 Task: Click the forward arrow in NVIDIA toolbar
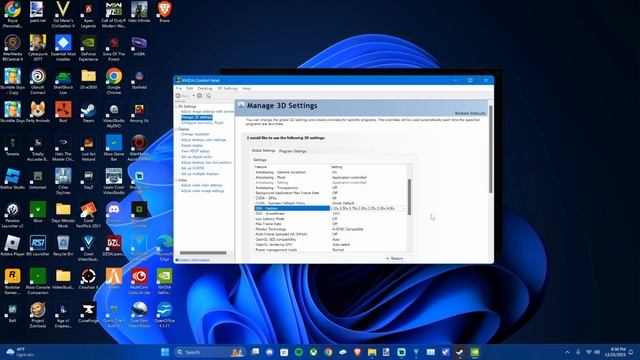(x=199, y=96)
